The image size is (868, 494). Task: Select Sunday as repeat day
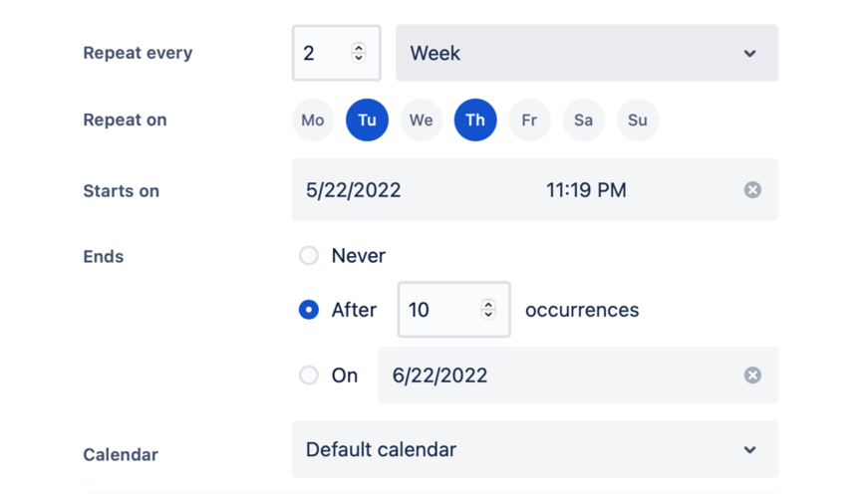pos(638,121)
